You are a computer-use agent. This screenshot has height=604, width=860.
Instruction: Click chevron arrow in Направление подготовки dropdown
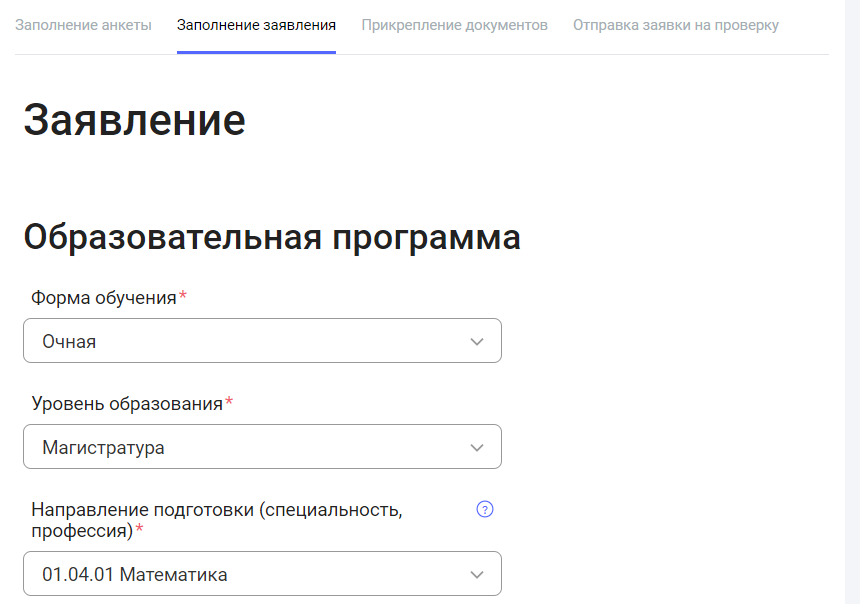pos(477,575)
